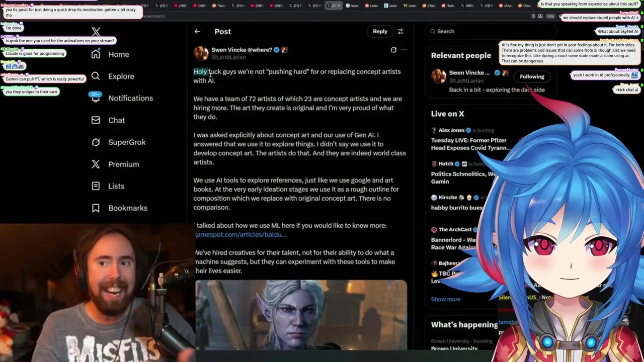This screenshot has width=644, height=362.
Task: Select the highlighted word 'Holy' in the post
Action: (x=200, y=71)
